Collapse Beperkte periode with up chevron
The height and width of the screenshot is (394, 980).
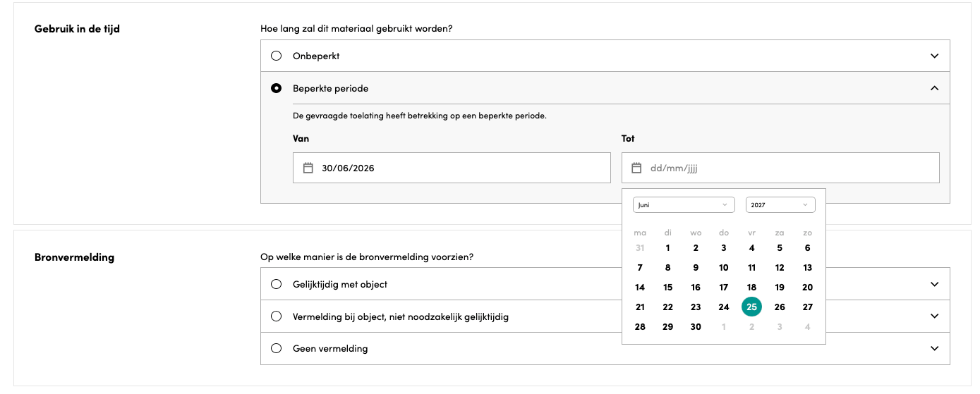(x=935, y=88)
